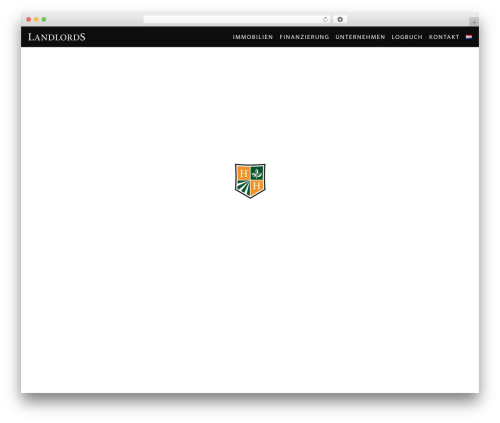Open the Kontakt menu item
This screenshot has height=423, width=500.
[x=444, y=37]
